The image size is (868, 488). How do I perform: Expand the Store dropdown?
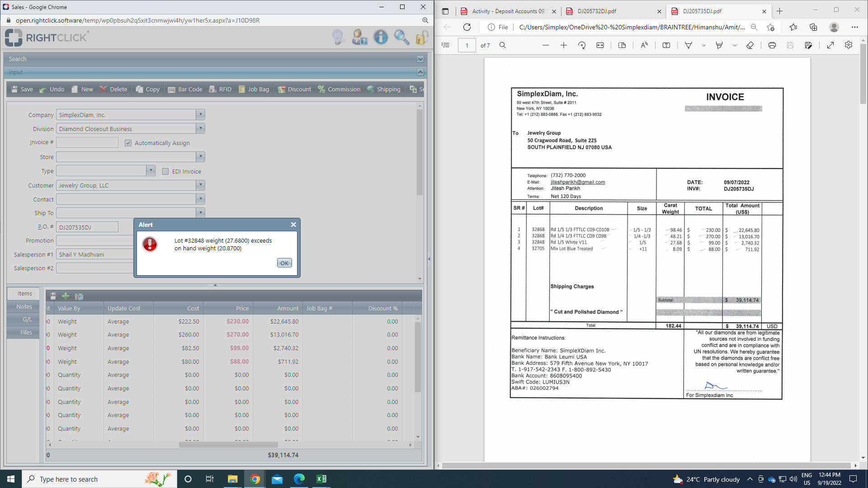point(200,157)
